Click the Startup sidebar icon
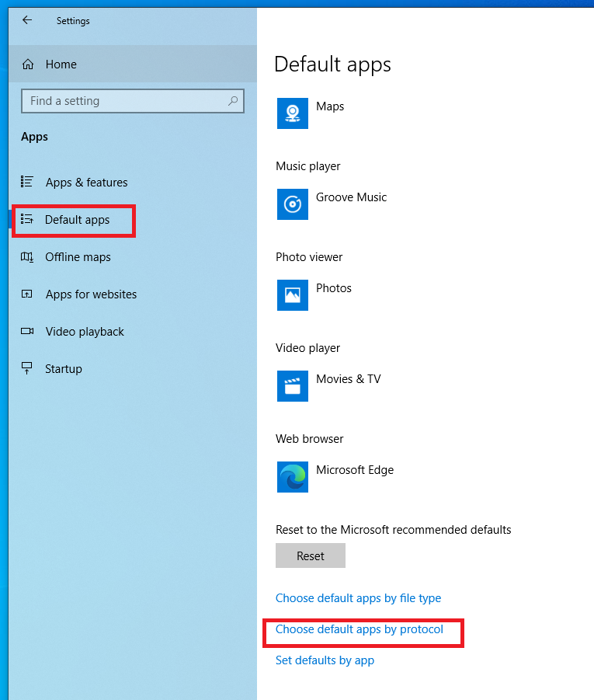 [26, 369]
